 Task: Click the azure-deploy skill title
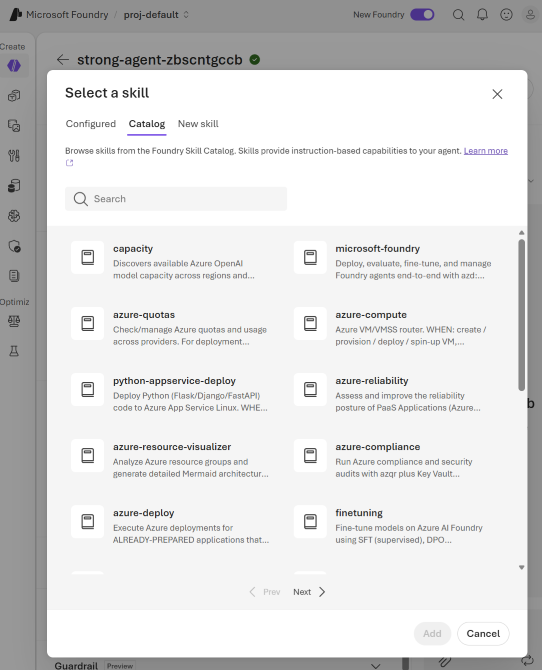click(x=144, y=513)
